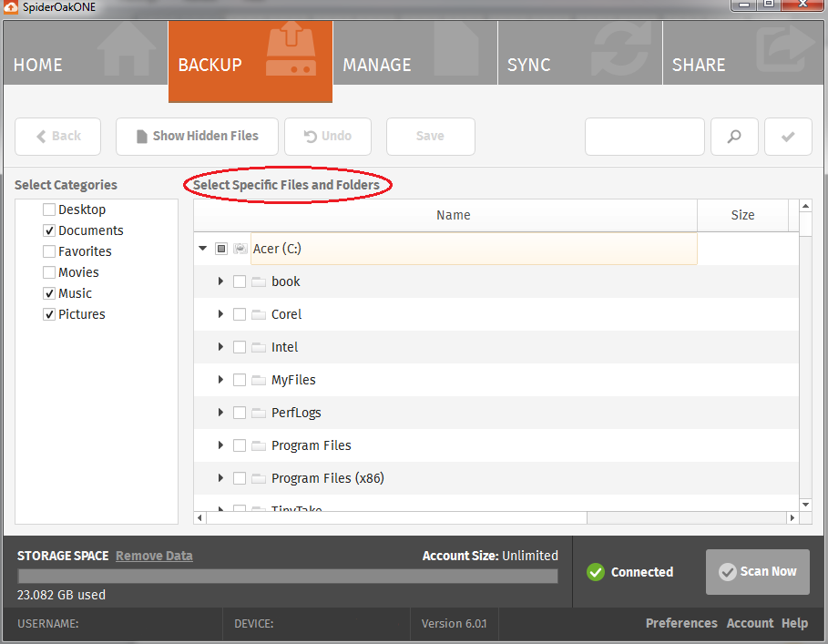Expand the Intel folder
This screenshot has width=828, height=644.
(x=220, y=347)
